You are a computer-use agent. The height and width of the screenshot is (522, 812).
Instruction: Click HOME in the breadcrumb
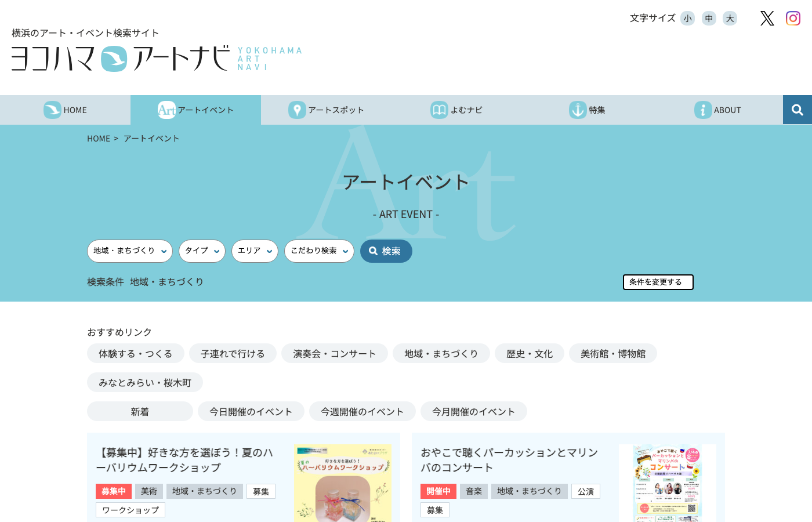point(99,139)
